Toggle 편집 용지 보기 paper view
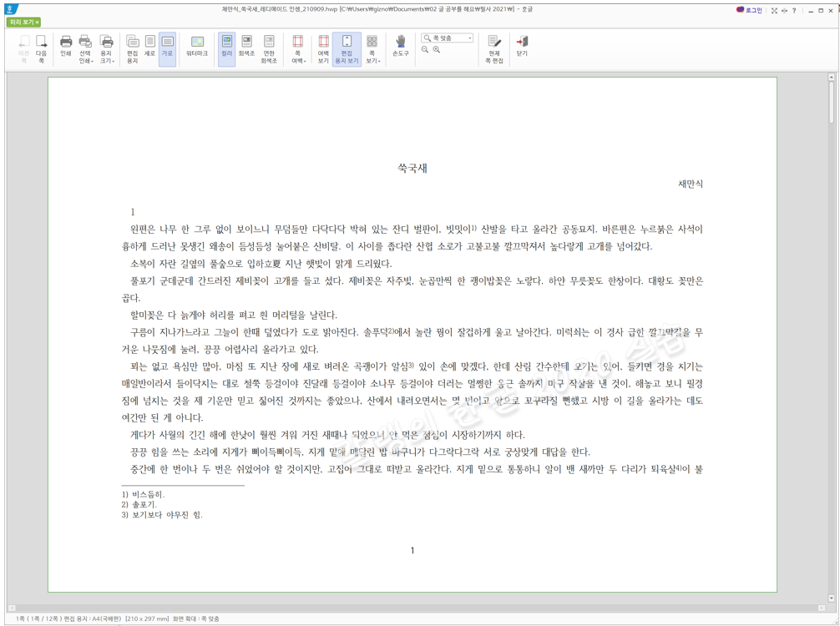Screen dimensions: 840x626 tap(347, 48)
